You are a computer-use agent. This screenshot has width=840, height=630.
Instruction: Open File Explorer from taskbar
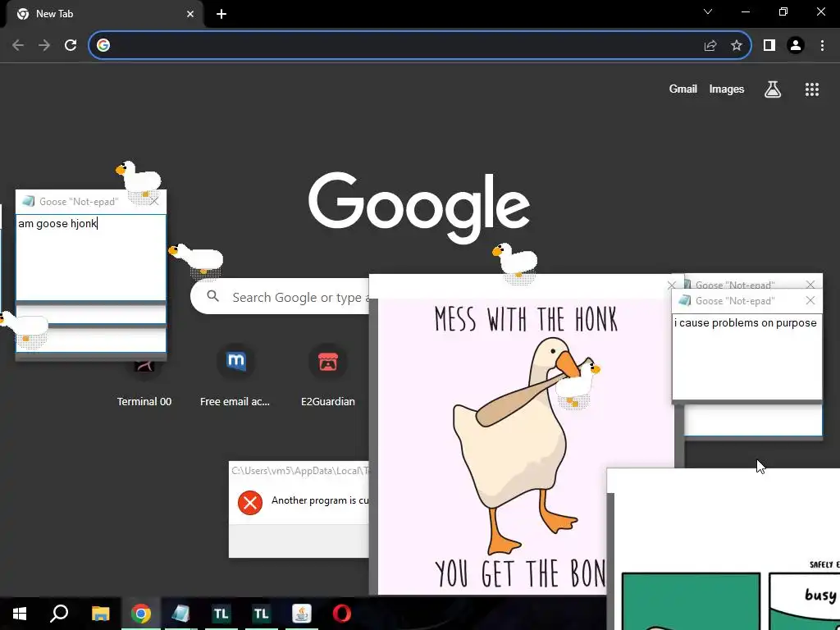100,614
